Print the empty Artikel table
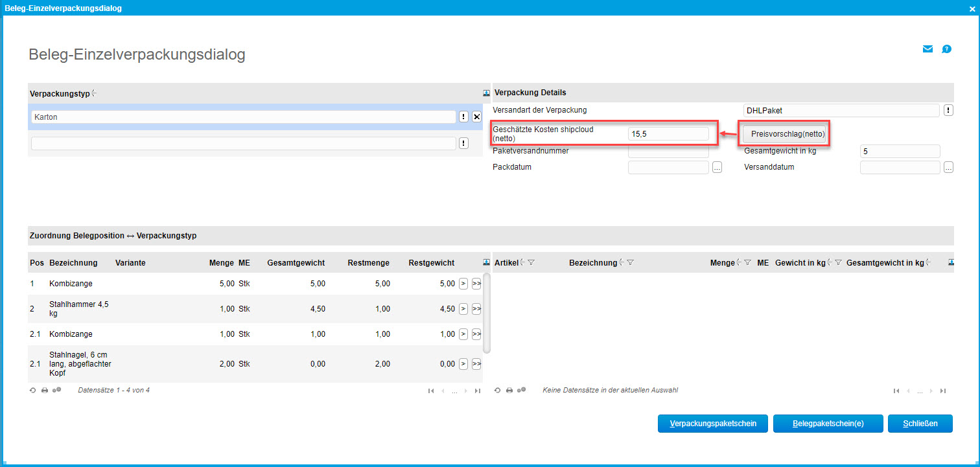Image resolution: width=980 pixels, height=467 pixels. click(509, 391)
